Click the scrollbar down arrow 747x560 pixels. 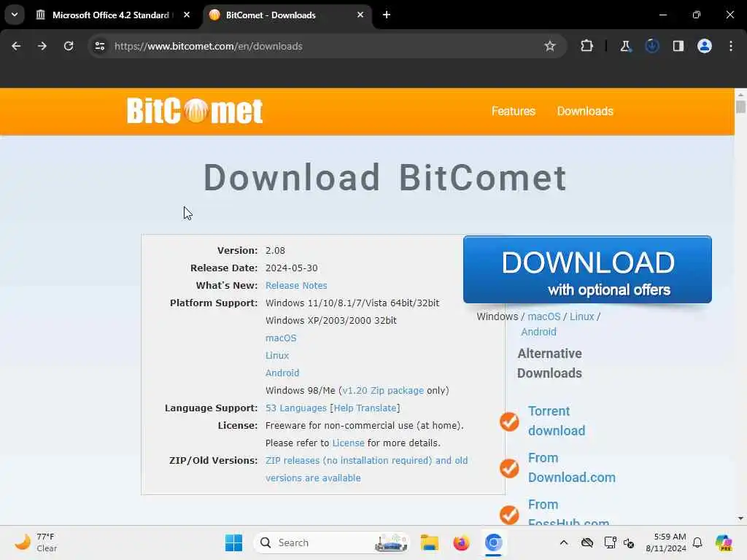[740, 518]
